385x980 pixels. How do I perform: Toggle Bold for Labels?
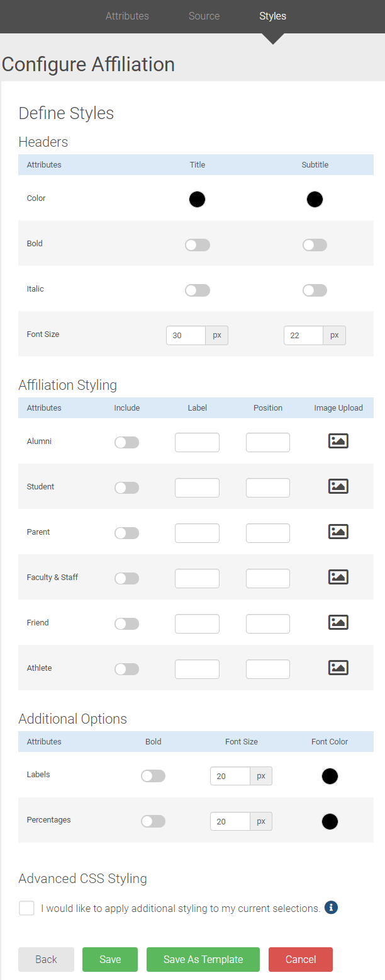tap(153, 776)
